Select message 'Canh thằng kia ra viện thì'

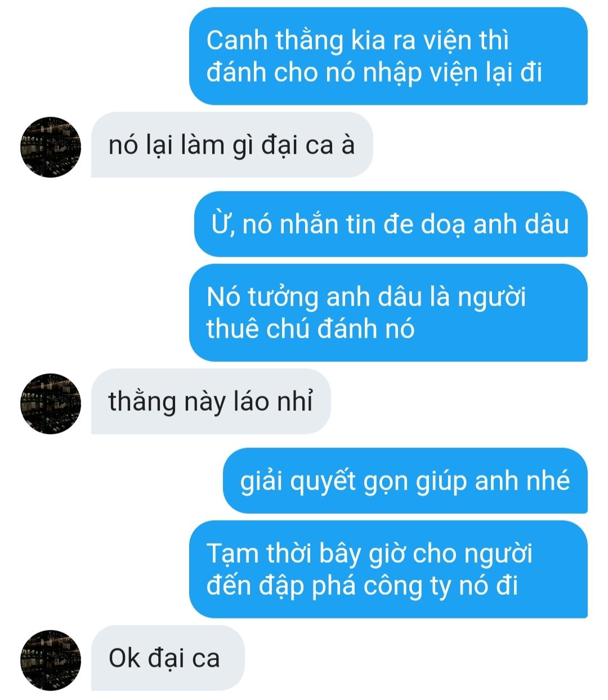coord(388,56)
